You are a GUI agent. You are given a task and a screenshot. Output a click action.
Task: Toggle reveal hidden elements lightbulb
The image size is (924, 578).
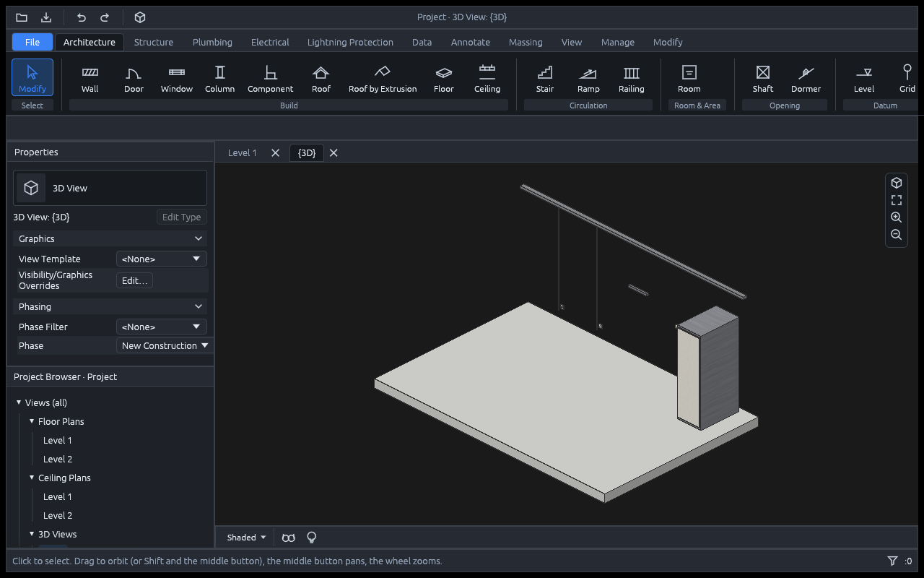pyautogui.click(x=312, y=538)
